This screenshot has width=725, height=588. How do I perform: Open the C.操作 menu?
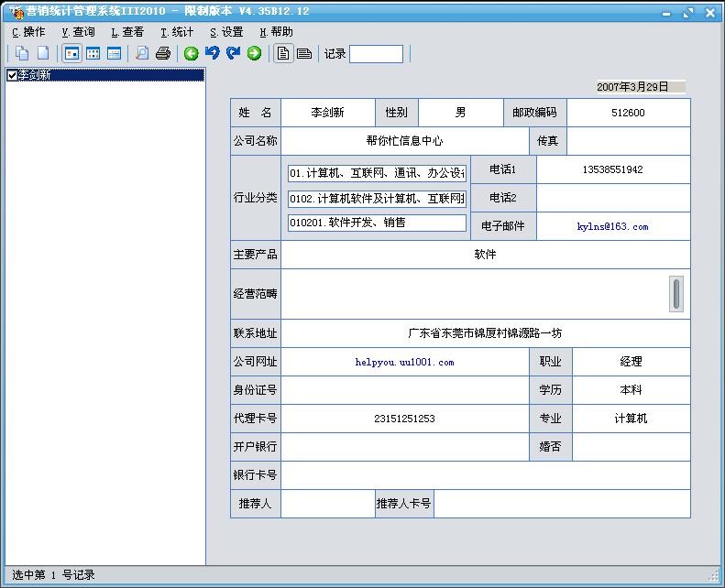point(28,32)
